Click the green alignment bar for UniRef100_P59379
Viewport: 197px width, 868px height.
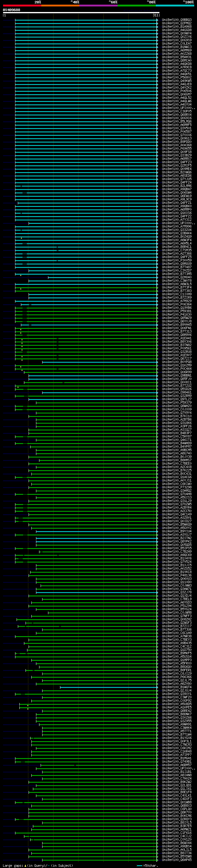(97, 403)
